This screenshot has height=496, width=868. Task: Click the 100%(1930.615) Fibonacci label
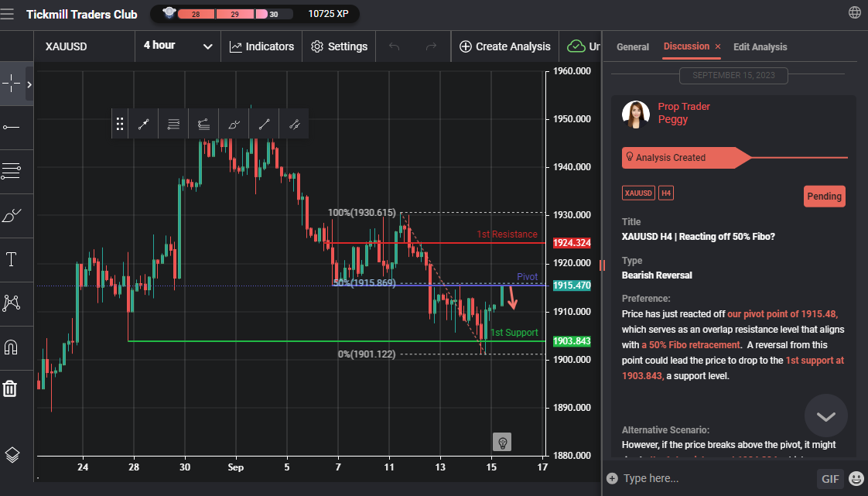point(361,213)
